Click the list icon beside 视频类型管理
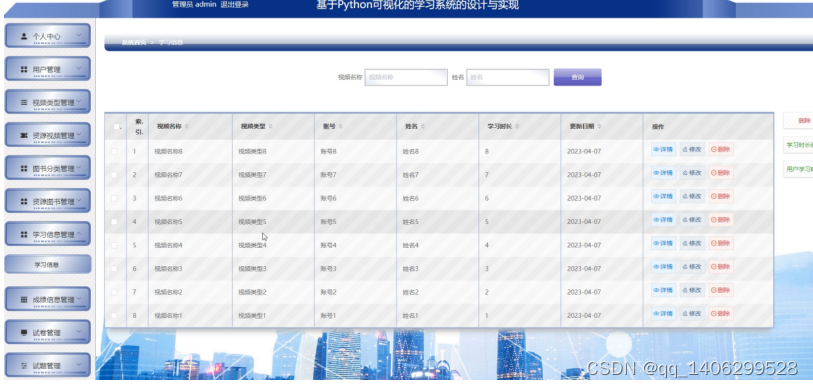The height and width of the screenshot is (388, 813). (24, 103)
